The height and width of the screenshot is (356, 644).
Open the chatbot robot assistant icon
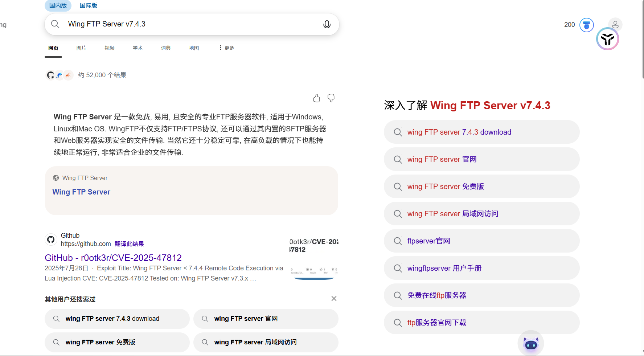[x=530, y=344]
